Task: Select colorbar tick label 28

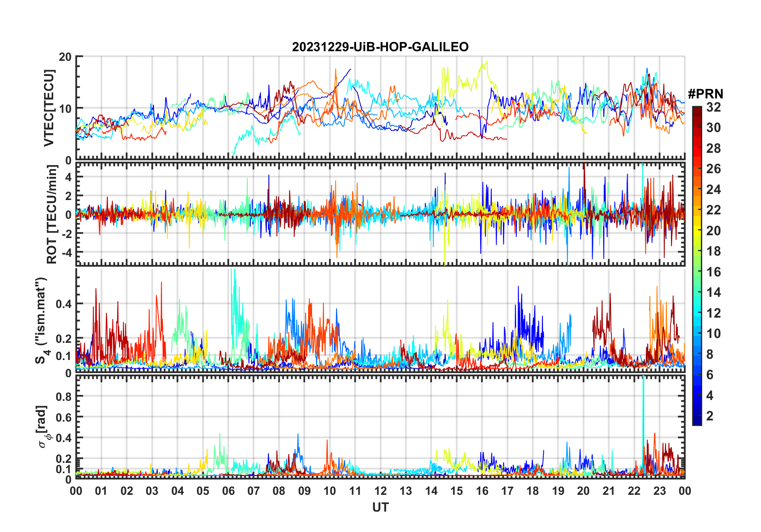Action: pos(714,148)
